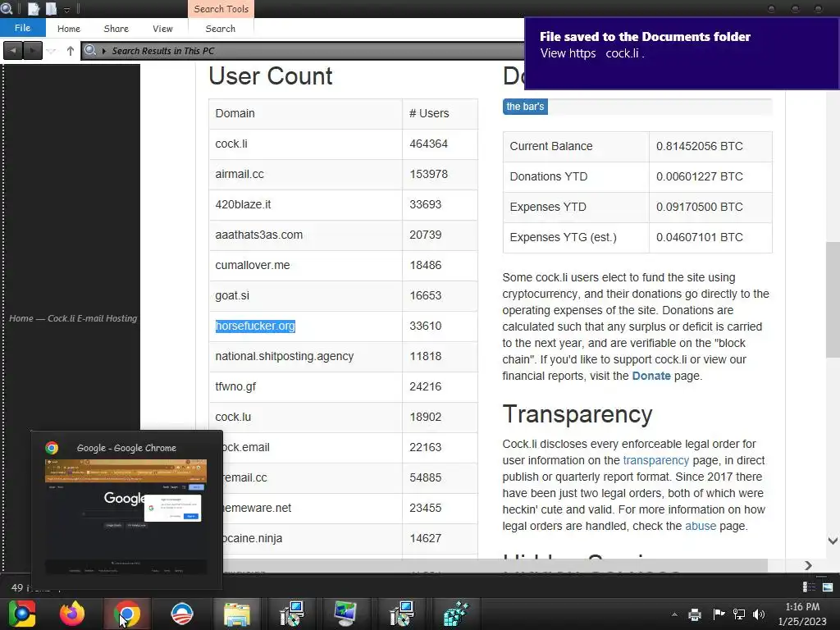The image size is (840, 630).
Task: Click the aaathats3as.com domain cell
Action: 305,235
